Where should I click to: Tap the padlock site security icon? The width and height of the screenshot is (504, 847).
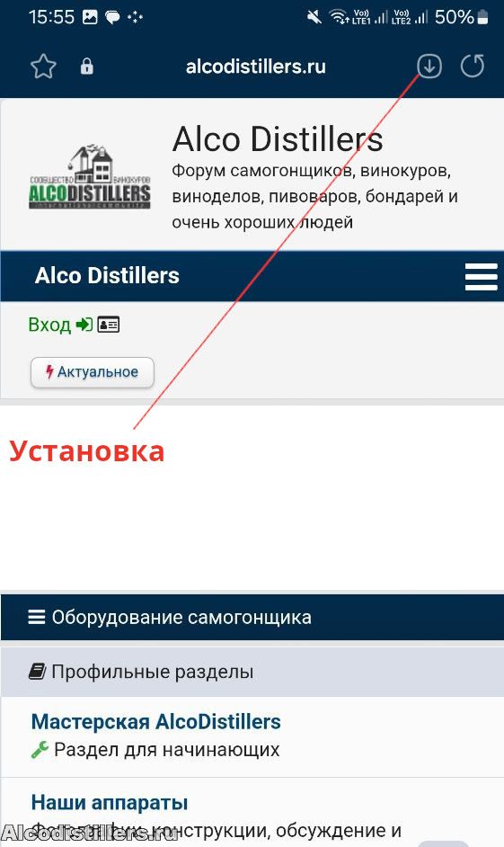coord(87,67)
